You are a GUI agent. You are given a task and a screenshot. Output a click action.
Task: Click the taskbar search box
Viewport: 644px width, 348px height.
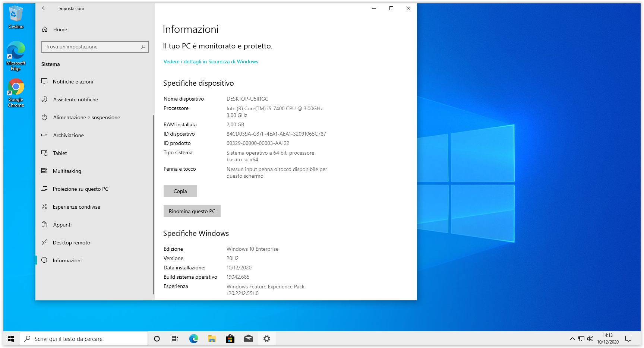point(84,339)
